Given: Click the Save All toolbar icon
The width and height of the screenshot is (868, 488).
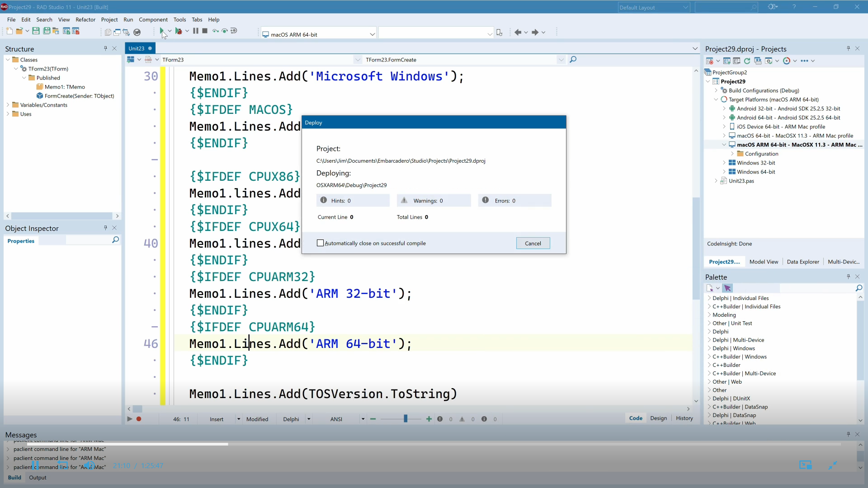Looking at the screenshot, I should coord(47,31).
